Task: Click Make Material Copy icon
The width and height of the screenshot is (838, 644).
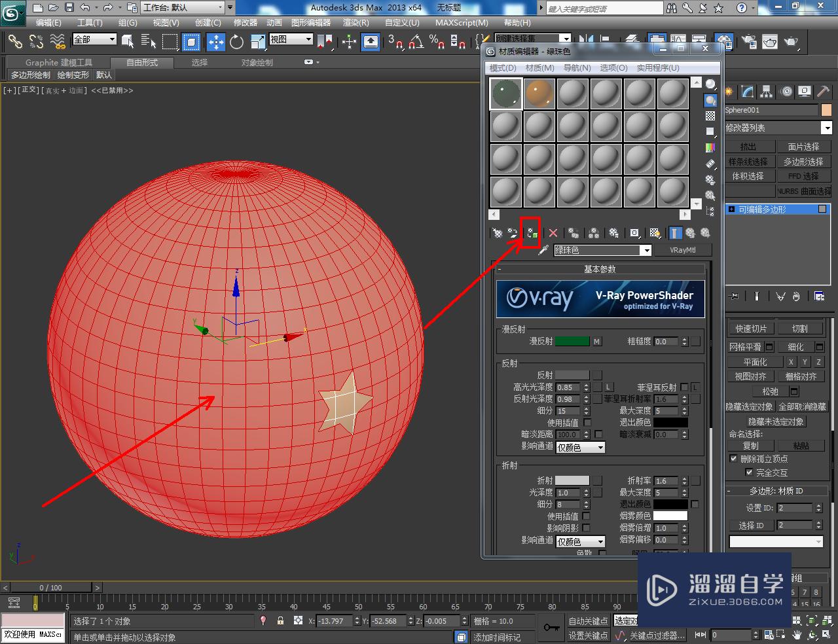Action: (574, 233)
